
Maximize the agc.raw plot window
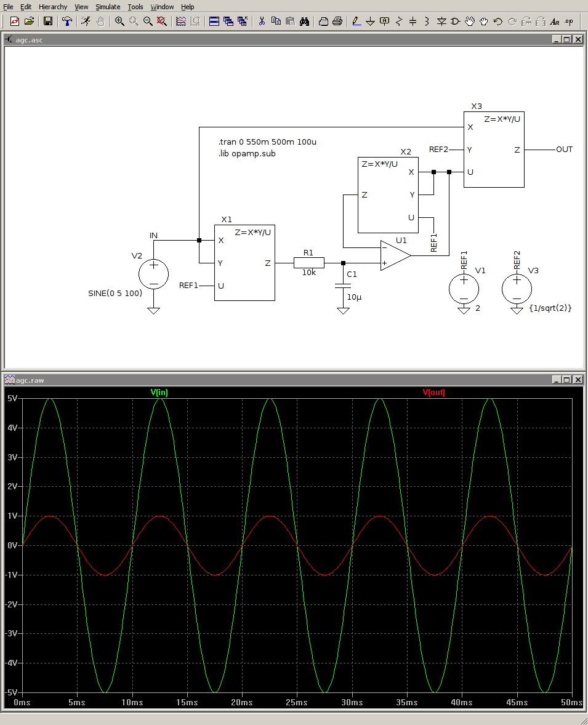566,380
